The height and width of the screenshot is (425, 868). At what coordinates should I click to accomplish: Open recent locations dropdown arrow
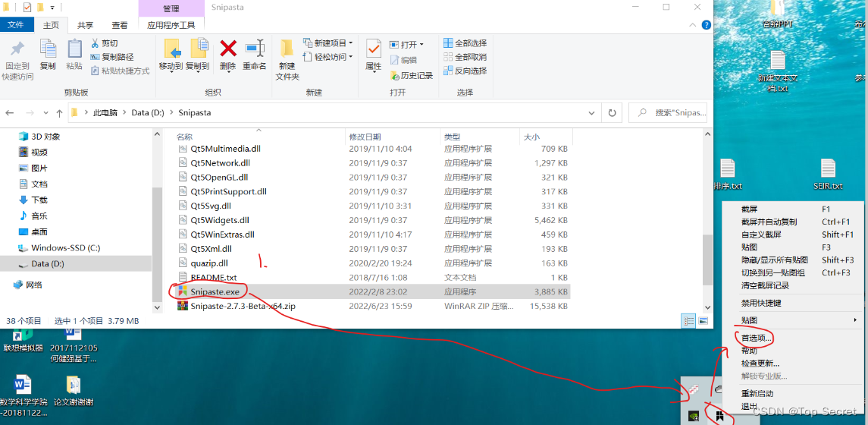tap(45, 112)
